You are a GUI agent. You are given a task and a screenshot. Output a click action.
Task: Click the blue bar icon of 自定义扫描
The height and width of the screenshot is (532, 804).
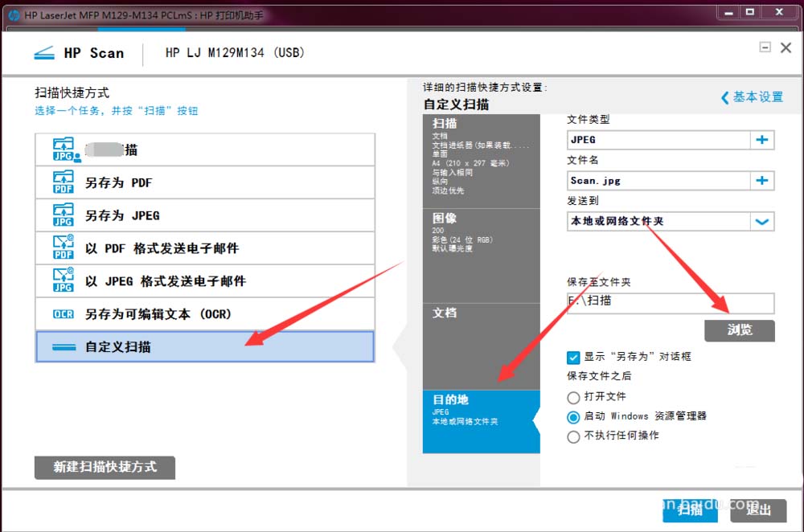pos(64,347)
